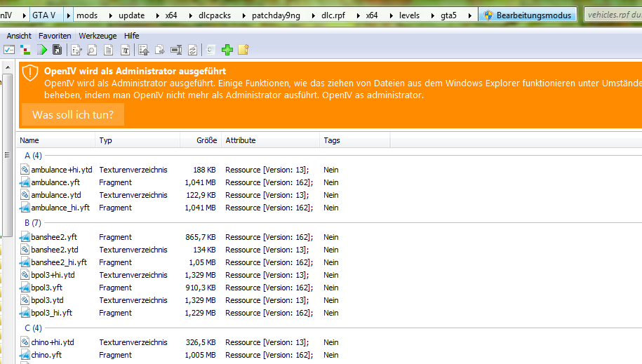Click the dark document shortcut toolbar icon
The image size is (642, 364).
(58, 50)
